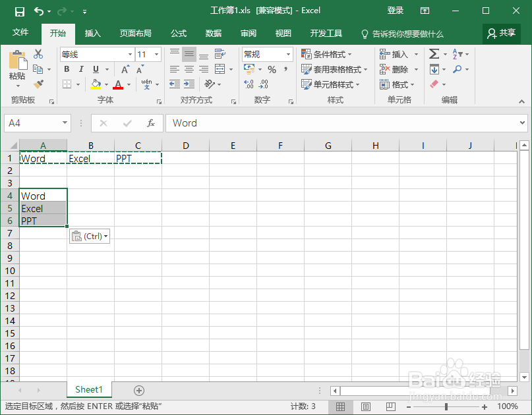
Task: Toggle Italic formatting
Action: 81,69
